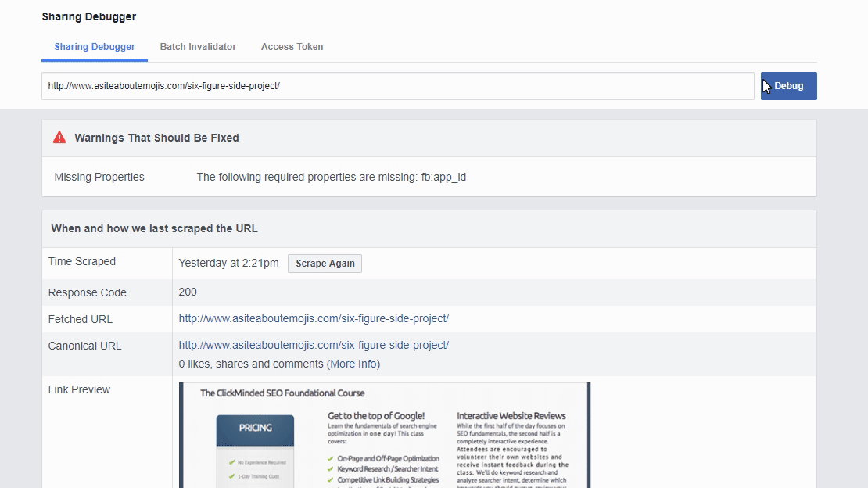
Task: Click the PRICING box in link preview
Action: coord(255,428)
